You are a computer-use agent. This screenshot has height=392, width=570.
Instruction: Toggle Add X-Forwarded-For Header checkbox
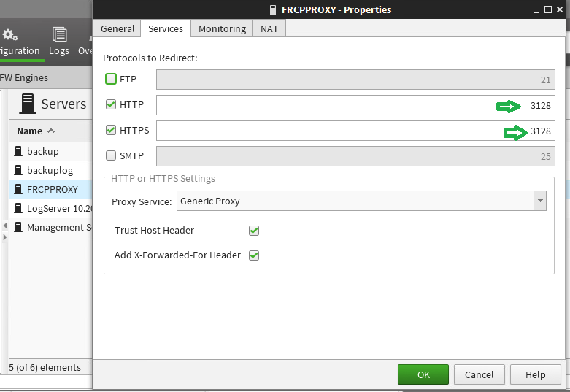click(254, 255)
